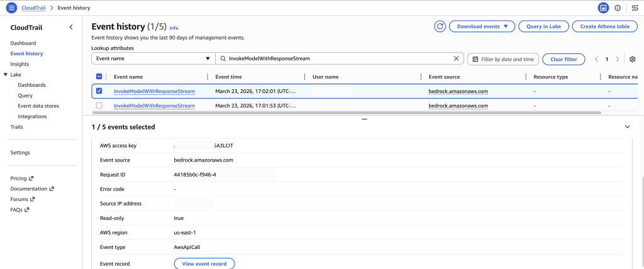Viewport: 644px width, 269px height.
Task: Click the Info link beside Event history
Action: pyautogui.click(x=174, y=28)
